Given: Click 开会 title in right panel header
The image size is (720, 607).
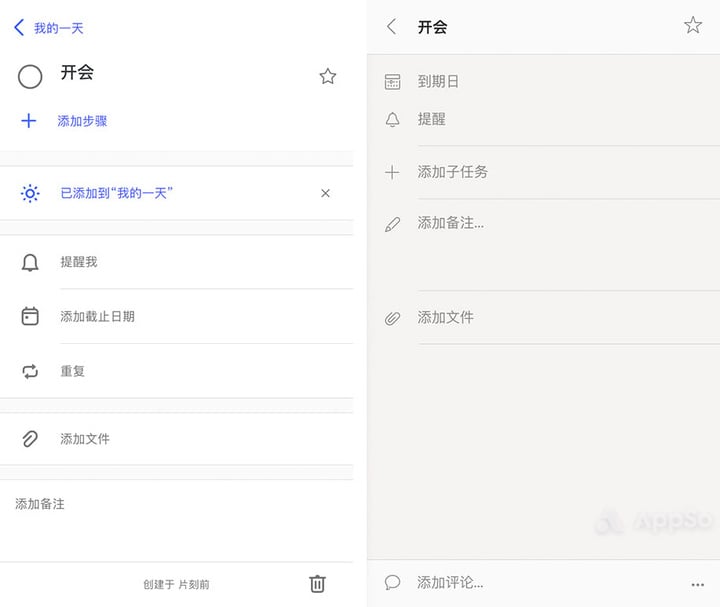Looking at the screenshot, I should (432, 27).
